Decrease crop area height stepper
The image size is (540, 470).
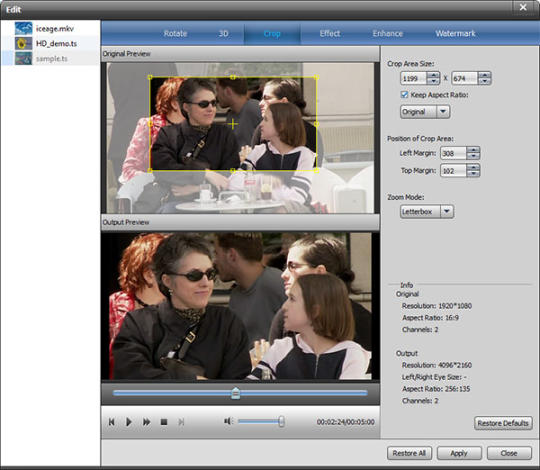[x=485, y=82]
